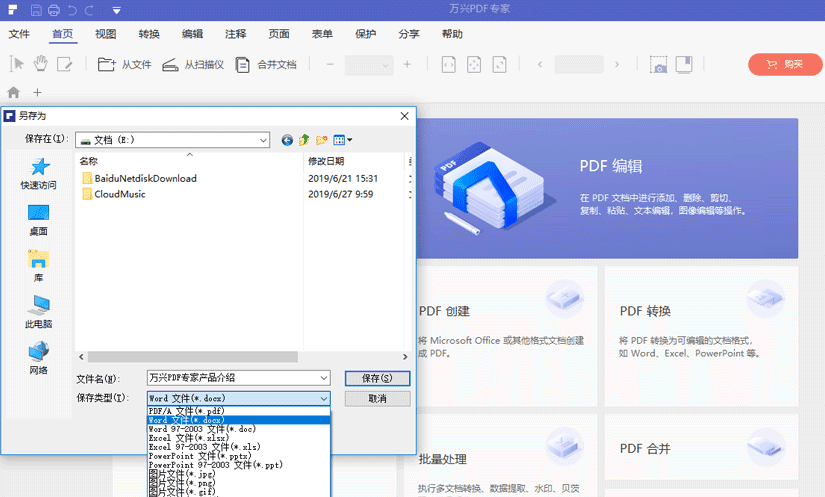
Task: Select 网络 in dialog sidebar
Action: (38, 359)
